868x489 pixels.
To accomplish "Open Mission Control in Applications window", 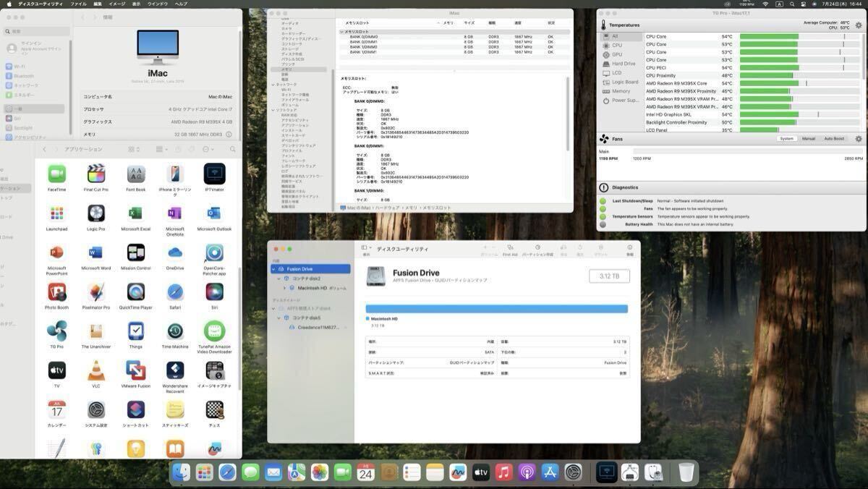I will (x=136, y=252).
